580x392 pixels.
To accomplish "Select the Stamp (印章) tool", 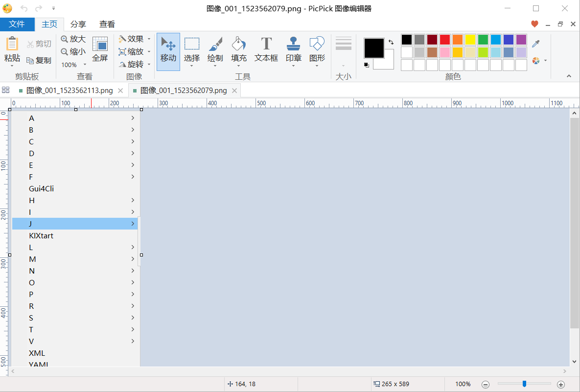I will [x=293, y=51].
